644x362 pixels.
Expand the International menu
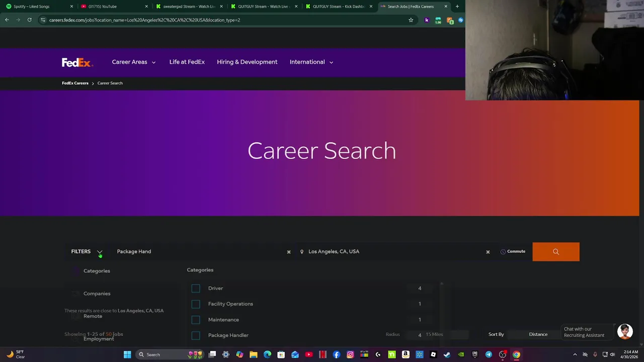click(311, 62)
